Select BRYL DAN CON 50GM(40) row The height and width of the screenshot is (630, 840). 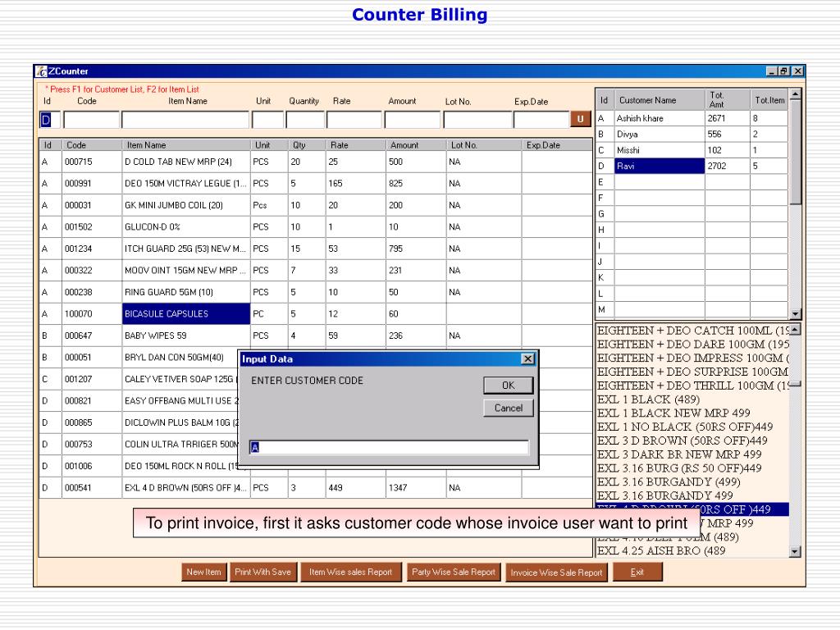click(138, 358)
